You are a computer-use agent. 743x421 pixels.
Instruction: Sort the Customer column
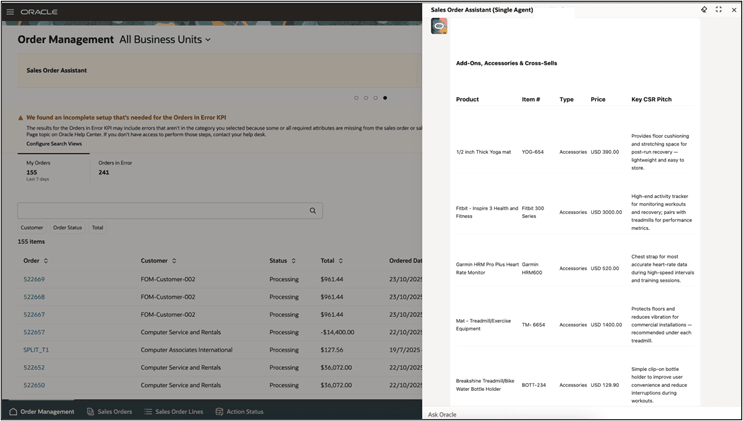click(x=174, y=261)
